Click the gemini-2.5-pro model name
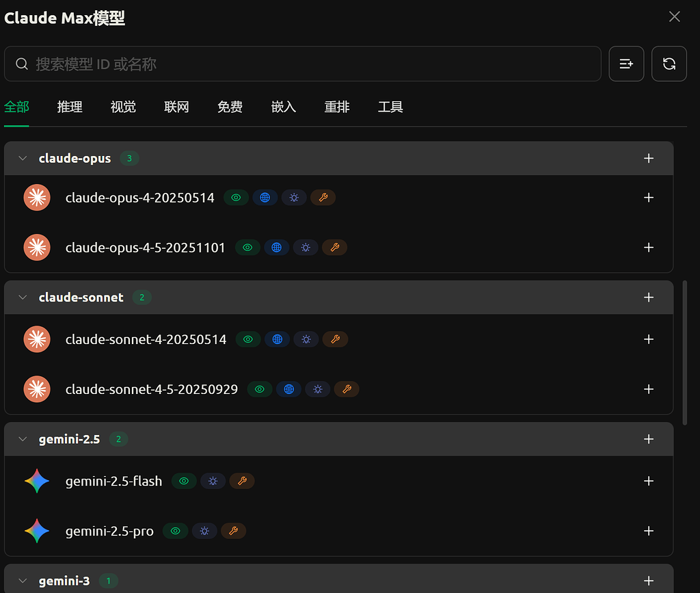This screenshot has height=593, width=700. click(110, 531)
